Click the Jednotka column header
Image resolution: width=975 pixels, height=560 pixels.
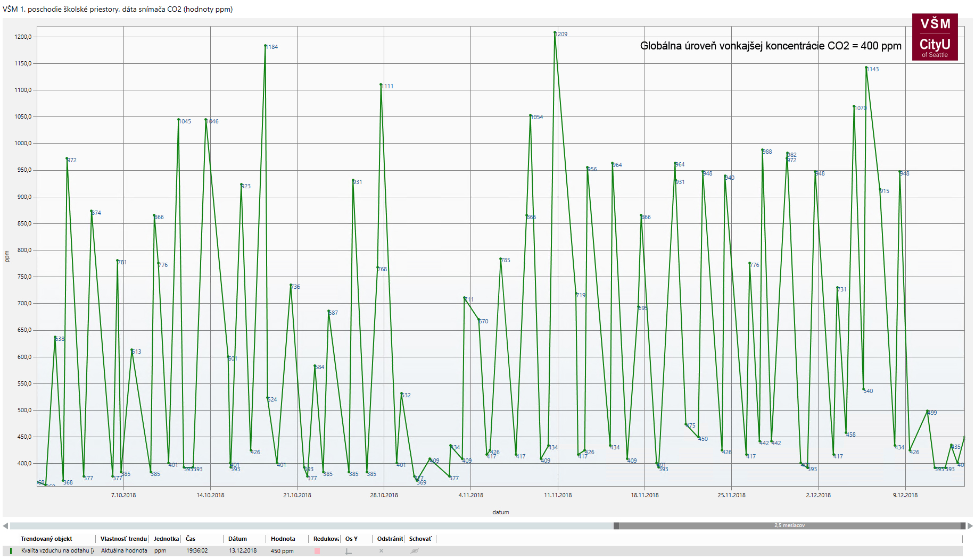click(166, 539)
